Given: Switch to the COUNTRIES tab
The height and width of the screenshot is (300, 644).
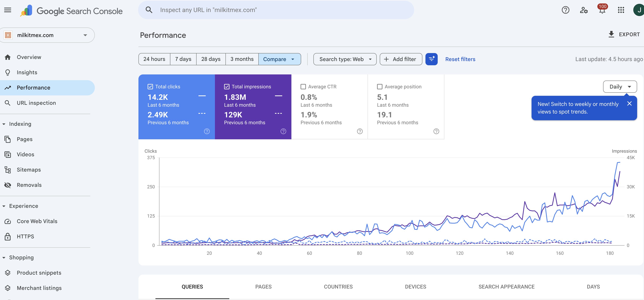Looking at the screenshot, I should (x=338, y=286).
